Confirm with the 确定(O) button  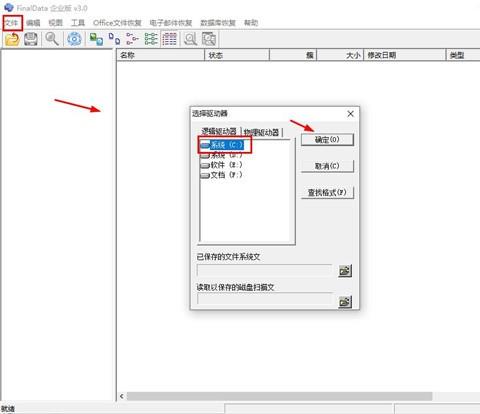point(327,139)
